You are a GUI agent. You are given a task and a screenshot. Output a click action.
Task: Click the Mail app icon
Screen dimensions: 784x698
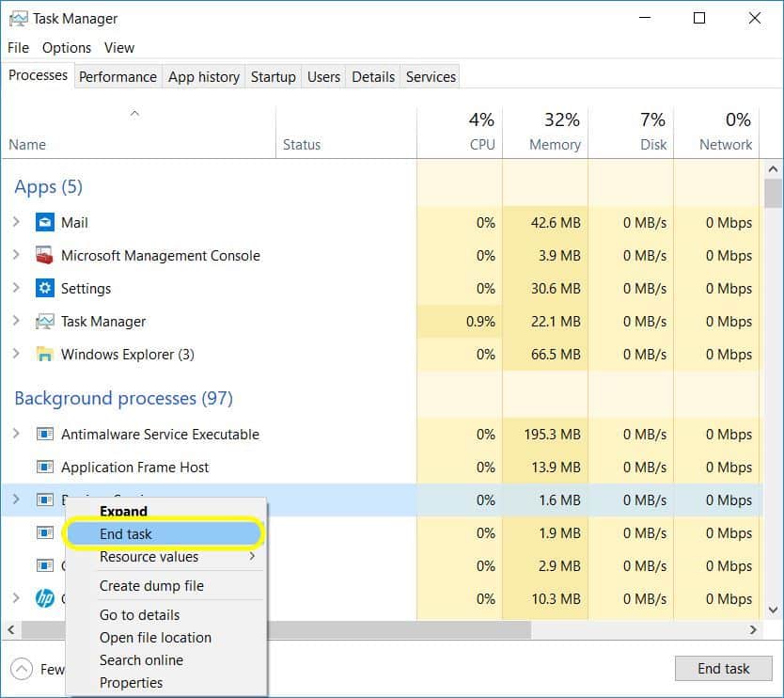[44, 223]
